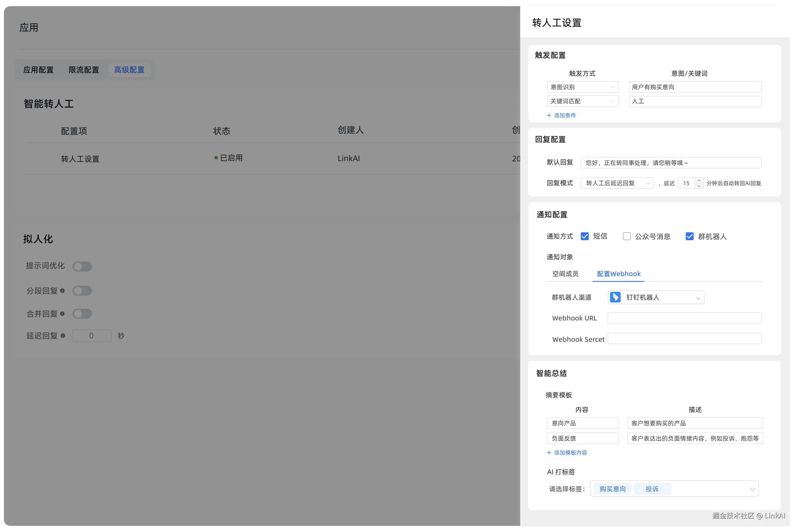Switch to the 空间成员 tab
The width and height of the screenshot is (798, 532).
pyautogui.click(x=565, y=274)
